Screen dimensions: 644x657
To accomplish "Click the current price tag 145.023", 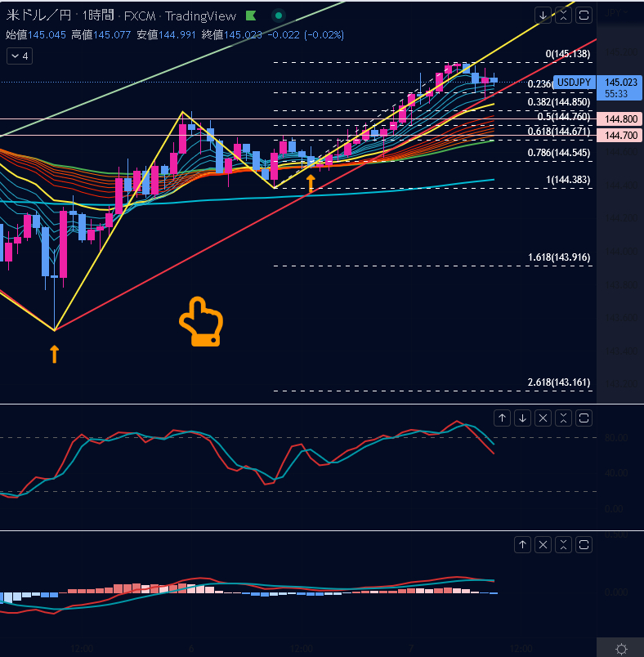I will [x=620, y=87].
